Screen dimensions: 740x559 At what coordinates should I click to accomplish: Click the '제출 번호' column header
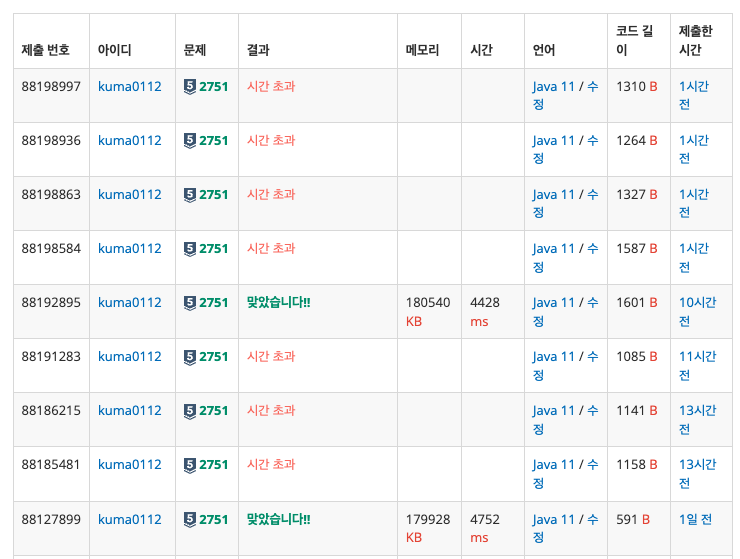click(x=45, y=50)
